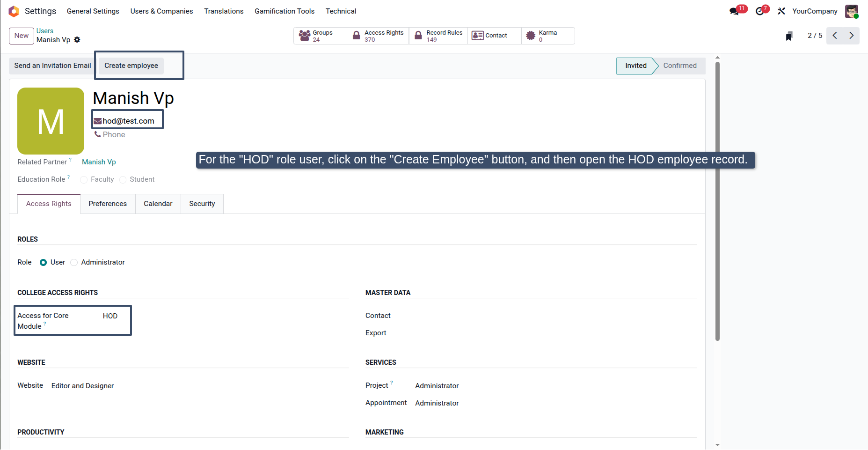Open the Appointment Administrator dropdown

[x=437, y=403]
